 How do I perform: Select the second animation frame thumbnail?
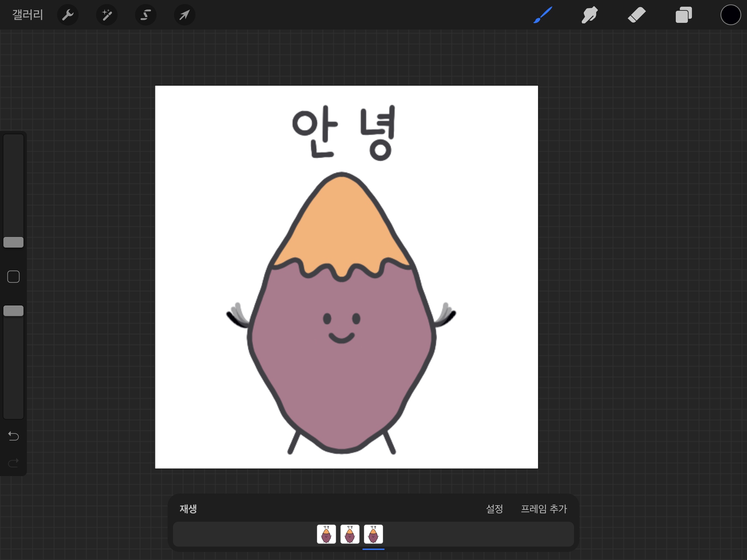350,534
